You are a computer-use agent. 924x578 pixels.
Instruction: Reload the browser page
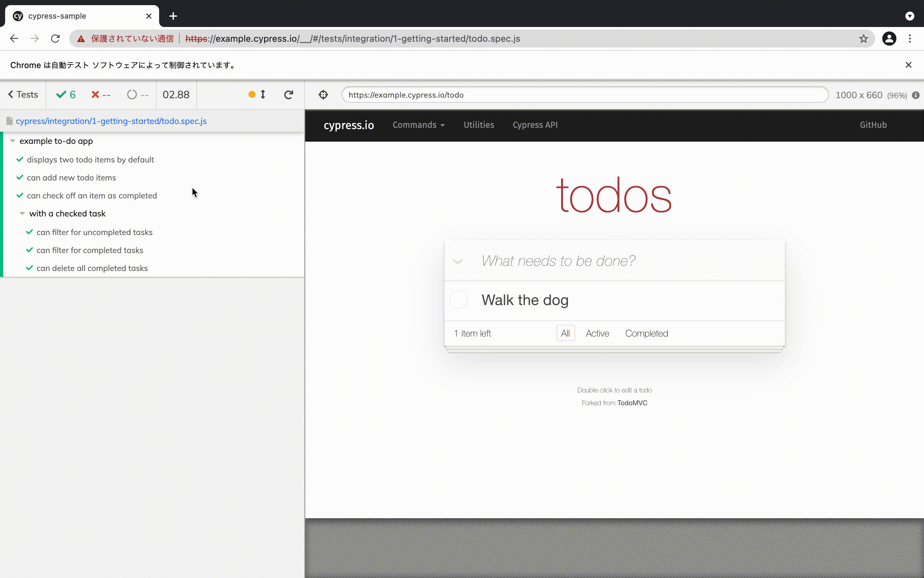tap(56, 39)
